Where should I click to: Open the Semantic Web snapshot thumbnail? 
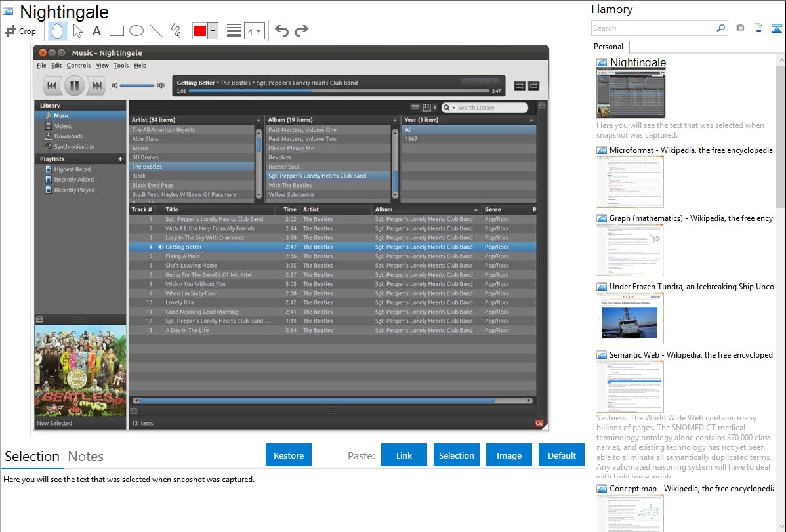(630, 386)
